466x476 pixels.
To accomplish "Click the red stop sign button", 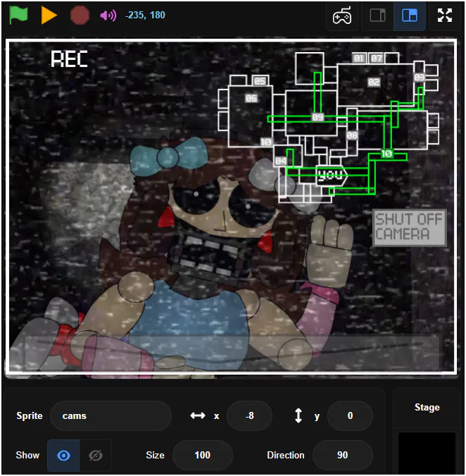I will 80,15.
